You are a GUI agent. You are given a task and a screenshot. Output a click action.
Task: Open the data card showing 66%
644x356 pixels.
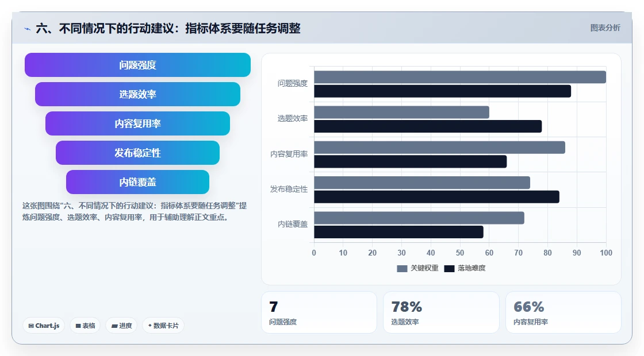point(563,312)
